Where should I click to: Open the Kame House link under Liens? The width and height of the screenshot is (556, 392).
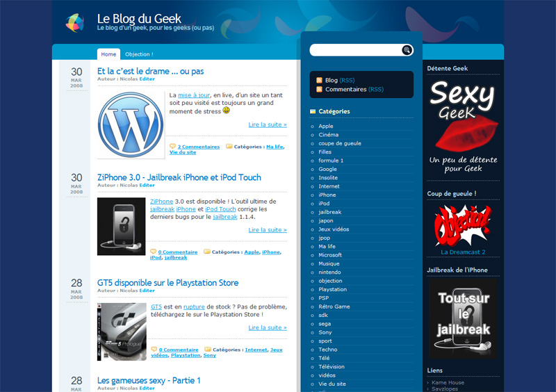pyautogui.click(x=448, y=382)
